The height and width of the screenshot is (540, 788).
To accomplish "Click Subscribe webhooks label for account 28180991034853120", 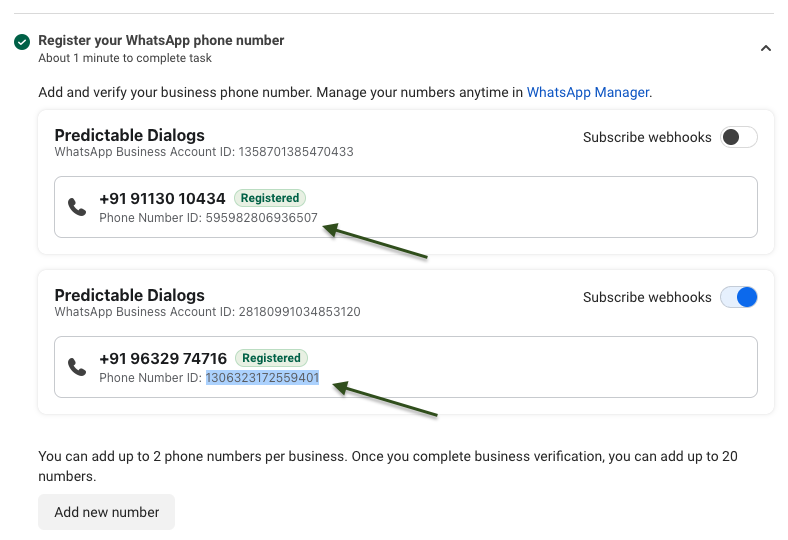I will tap(647, 297).
